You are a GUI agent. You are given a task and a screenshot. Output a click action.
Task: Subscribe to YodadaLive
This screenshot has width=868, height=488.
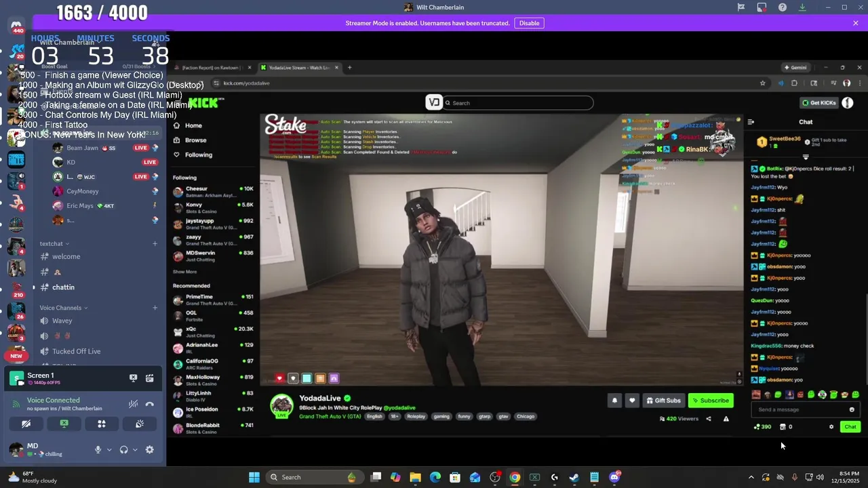(x=711, y=401)
